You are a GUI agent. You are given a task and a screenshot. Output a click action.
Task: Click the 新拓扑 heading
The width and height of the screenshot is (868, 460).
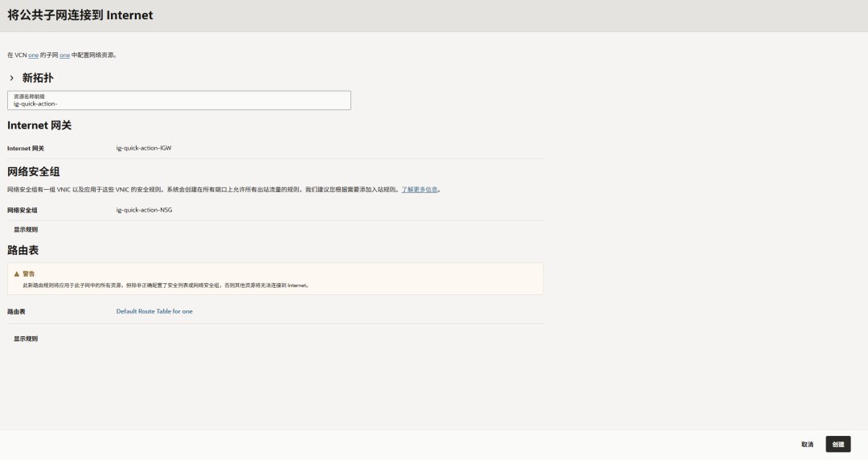click(38, 78)
